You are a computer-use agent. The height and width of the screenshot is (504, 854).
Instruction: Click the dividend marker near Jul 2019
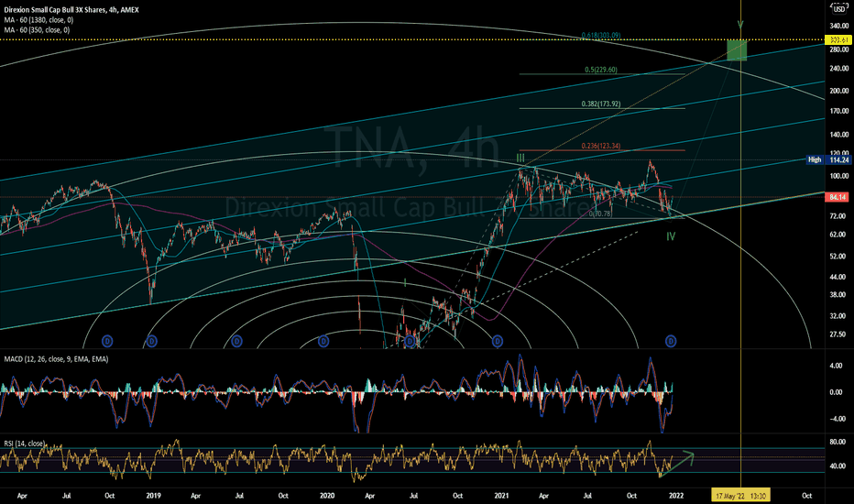tap(237, 342)
